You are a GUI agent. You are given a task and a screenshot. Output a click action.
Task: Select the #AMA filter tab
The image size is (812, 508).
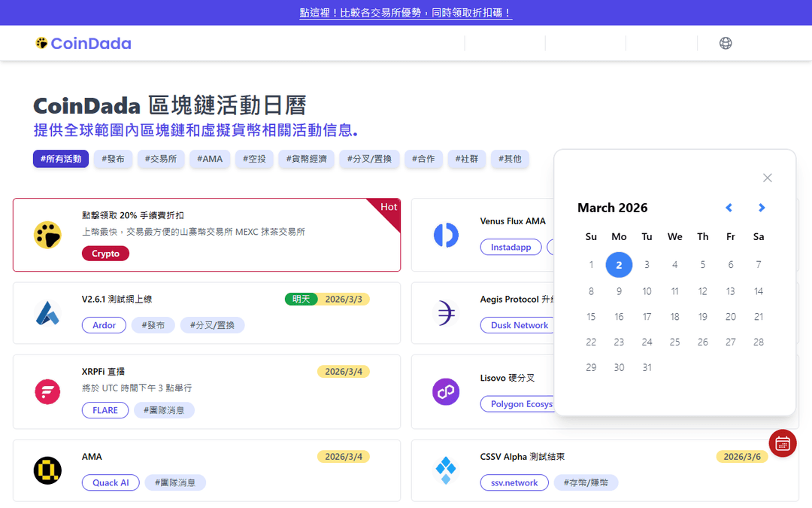click(x=210, y=159)
